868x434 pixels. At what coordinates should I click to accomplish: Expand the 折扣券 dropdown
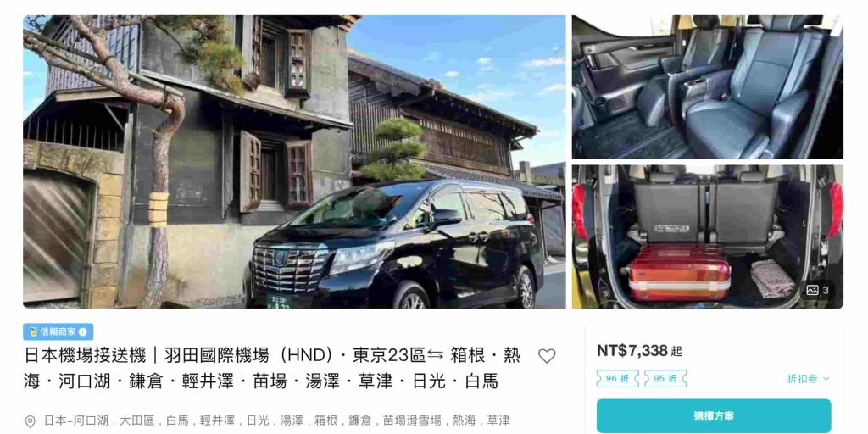coord(808,379)
